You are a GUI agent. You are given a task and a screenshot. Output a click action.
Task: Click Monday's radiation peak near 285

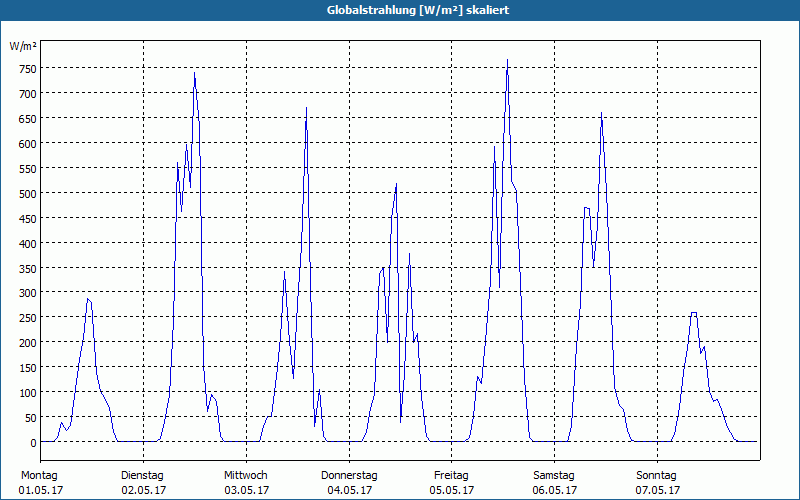click(88, 299)
